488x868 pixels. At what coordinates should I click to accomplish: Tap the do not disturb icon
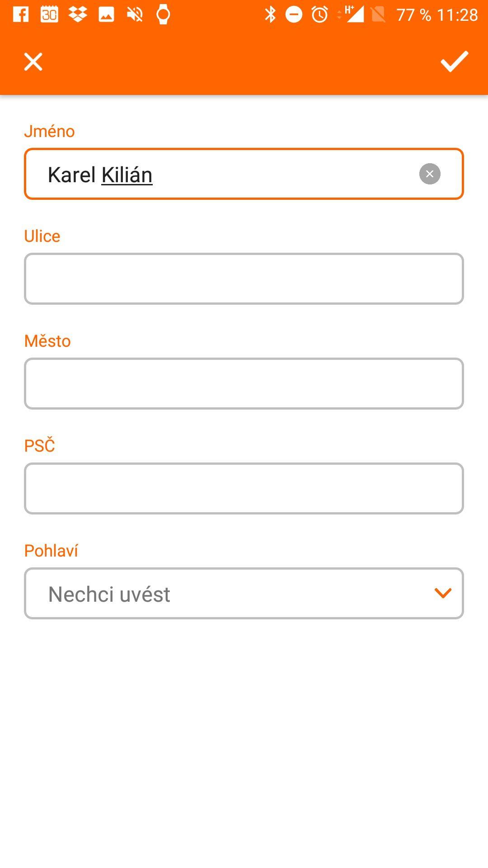pos(294,14)
